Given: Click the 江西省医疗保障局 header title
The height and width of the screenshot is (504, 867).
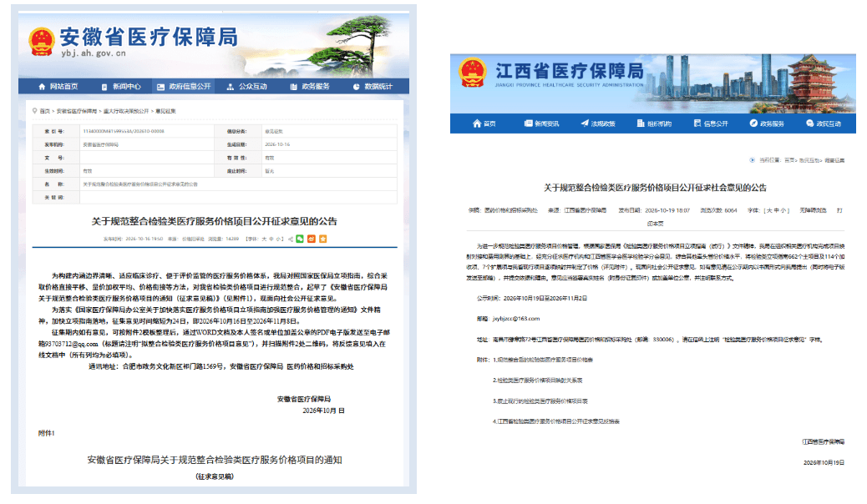Looking at the screenshot, I should [570, 71].
